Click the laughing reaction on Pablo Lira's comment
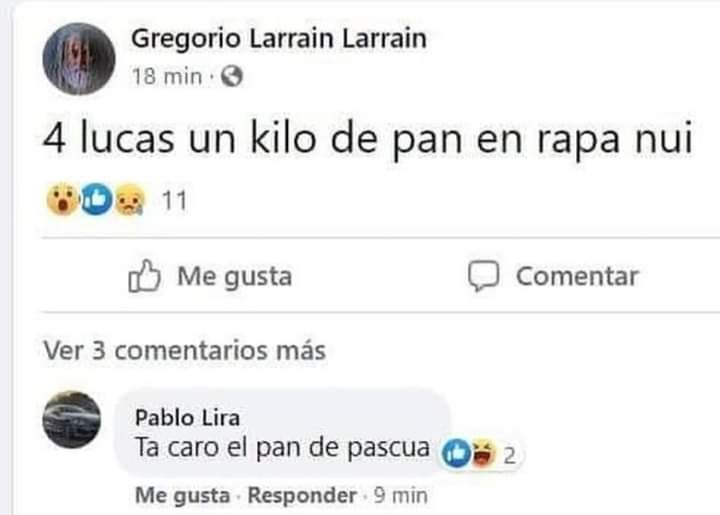Screen dimensions: 720x515 (x=483, y=453)
